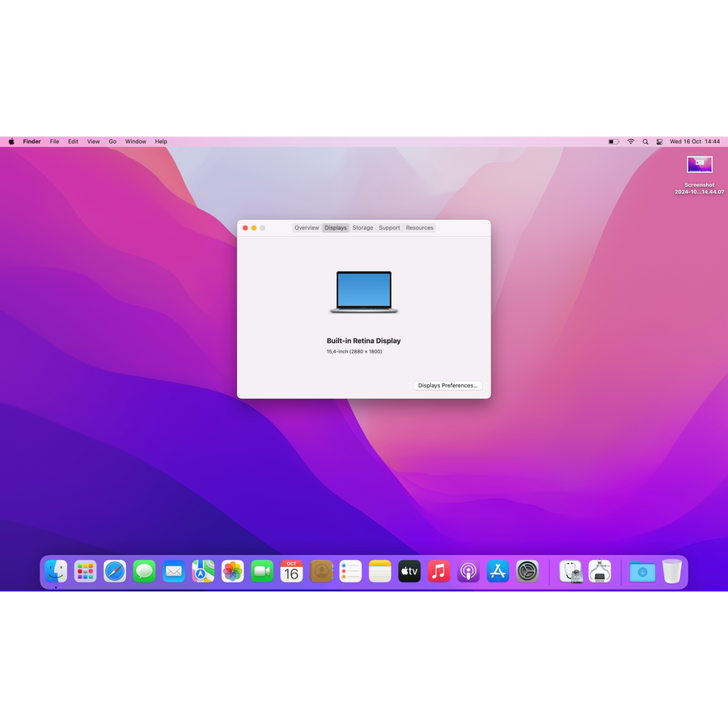The image size is (728, 728).
Task: Launch the Photos app in the Dock
Action: [x=233, y=572]
